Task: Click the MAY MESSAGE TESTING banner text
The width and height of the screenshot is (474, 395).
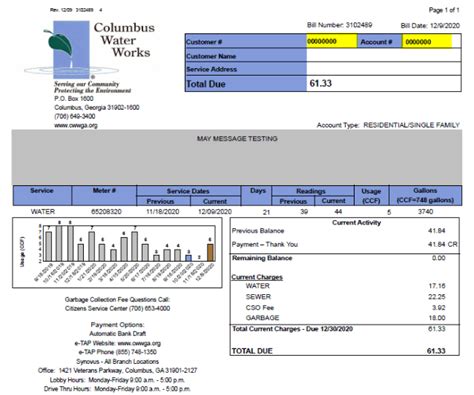Action: pos(237,139)
